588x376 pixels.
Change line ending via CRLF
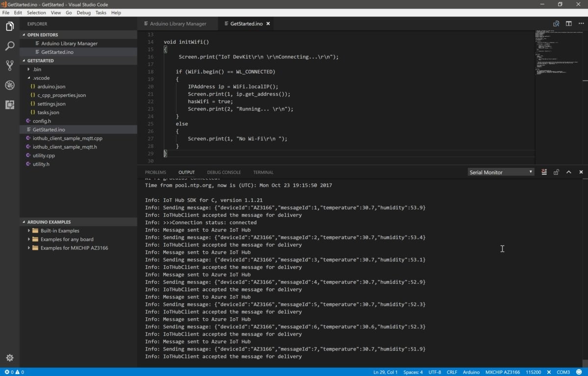pos(452,372)
